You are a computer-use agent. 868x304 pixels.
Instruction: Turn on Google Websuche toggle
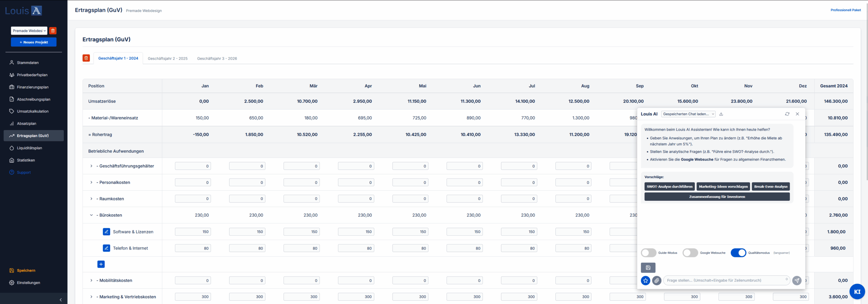[x=690, y=253]
